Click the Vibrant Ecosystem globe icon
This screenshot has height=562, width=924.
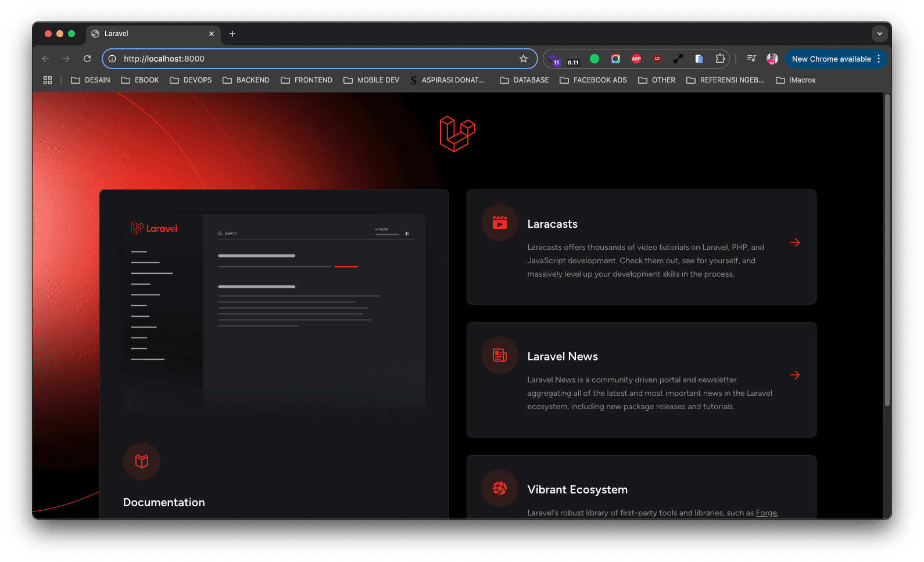click(499, 488)
